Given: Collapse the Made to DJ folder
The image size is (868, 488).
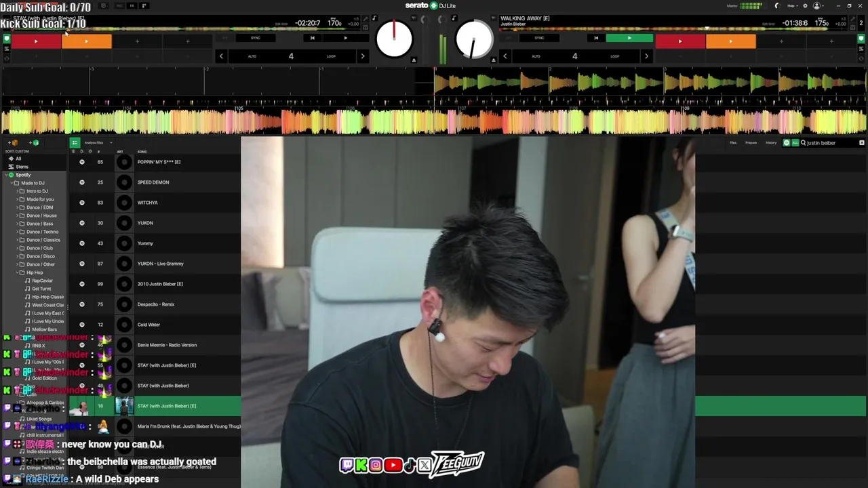Looking at the screenshot, I should coord(12,183).
